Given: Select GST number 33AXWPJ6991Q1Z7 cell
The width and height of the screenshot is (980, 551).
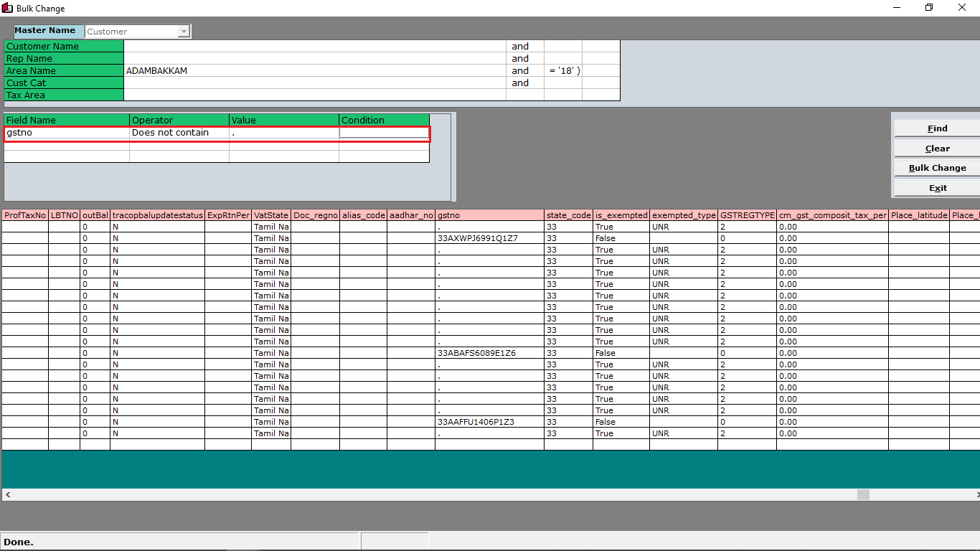Looking at the screenshot, I should pos(490,238).
